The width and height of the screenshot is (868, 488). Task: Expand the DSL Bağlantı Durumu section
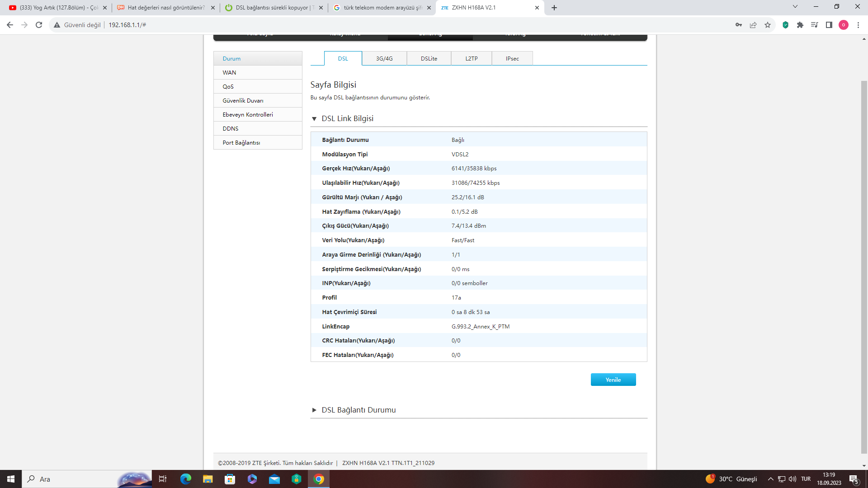click(x=314, y=410)
